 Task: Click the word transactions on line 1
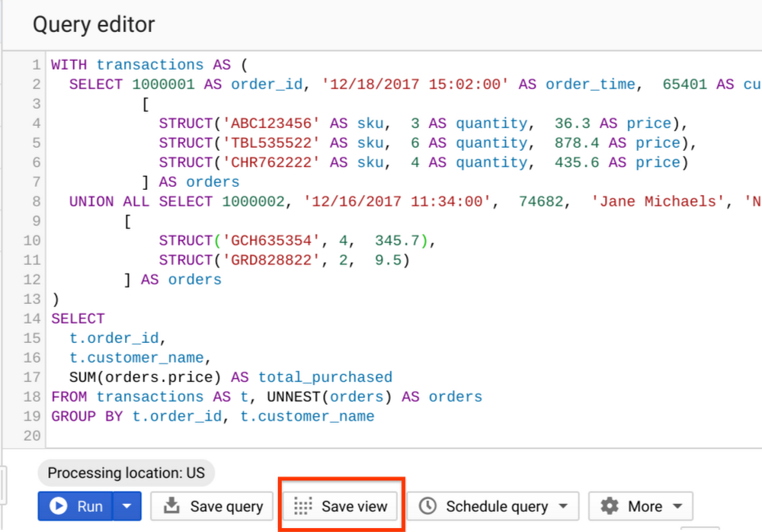(150, 64)
